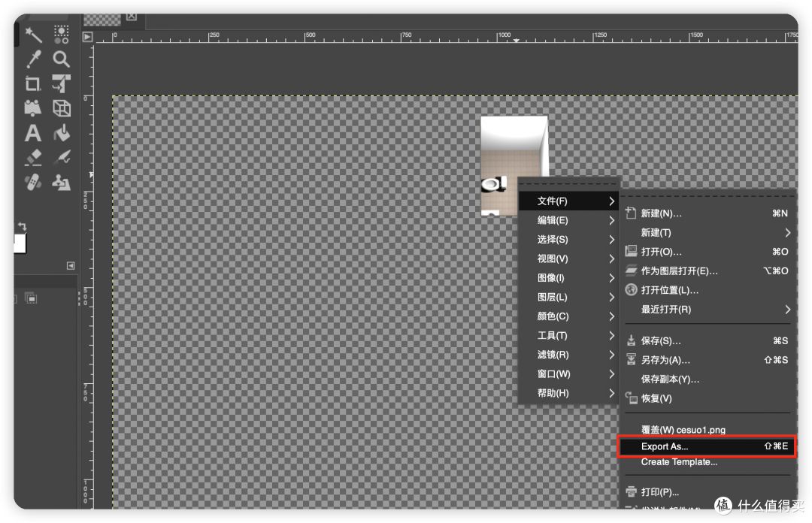This screenshot has width=812, height=523.
Task: Click the revert icon beside 恢复(V)
Action: click(x=631, y=398)
